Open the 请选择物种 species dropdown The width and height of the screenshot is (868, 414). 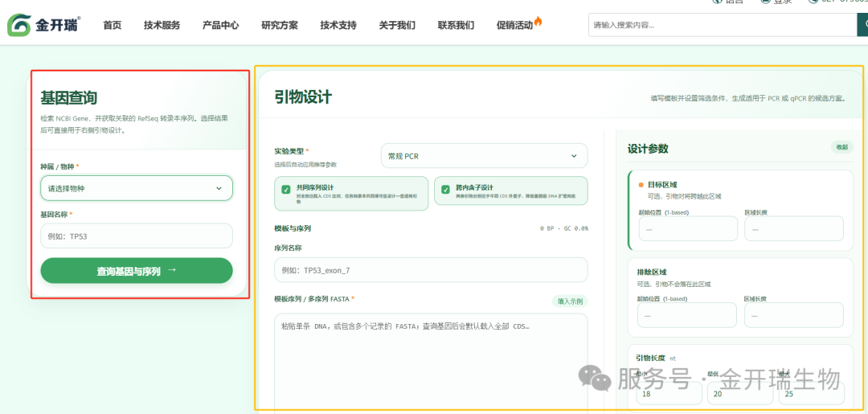(137, 188)
